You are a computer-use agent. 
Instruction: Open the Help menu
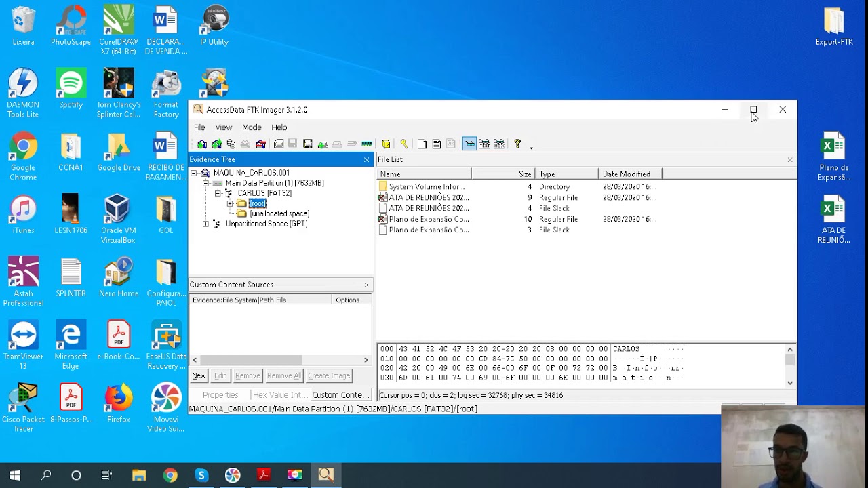279,127
